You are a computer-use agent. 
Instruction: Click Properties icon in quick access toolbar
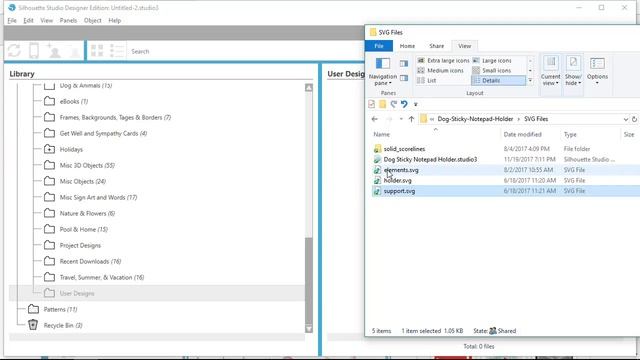(x=371, y=104)
